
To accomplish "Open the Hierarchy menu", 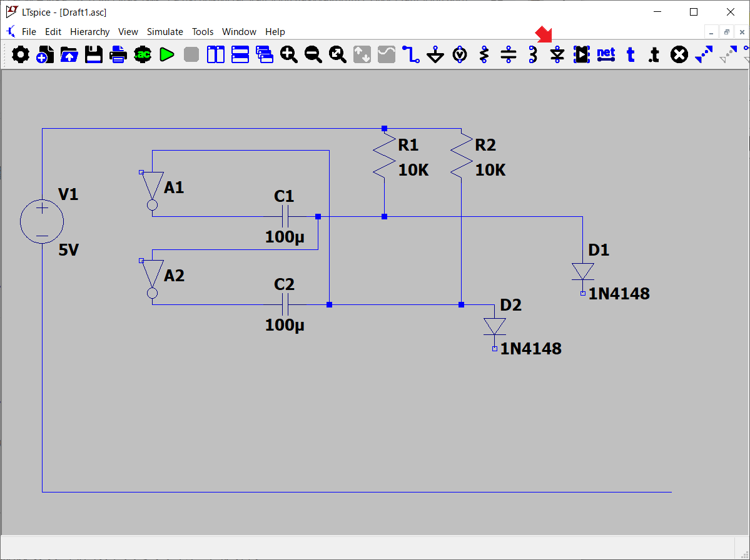I will [89, 32].
